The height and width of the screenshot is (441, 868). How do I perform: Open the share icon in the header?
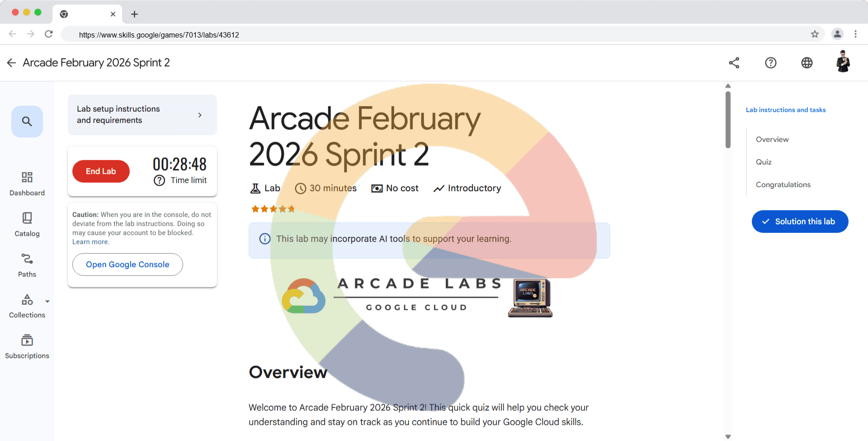[734, 63]
